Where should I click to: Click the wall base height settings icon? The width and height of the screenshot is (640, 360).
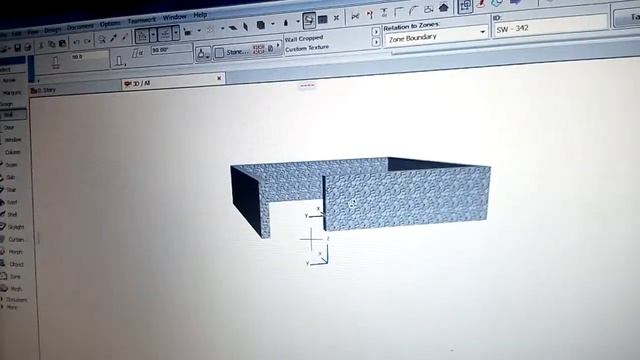tap(119, 61)
